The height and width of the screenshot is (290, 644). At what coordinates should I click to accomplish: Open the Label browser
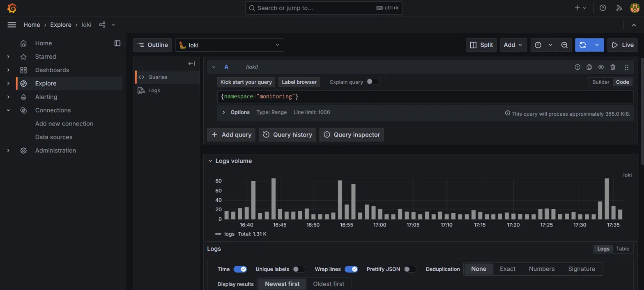point(299,82)
